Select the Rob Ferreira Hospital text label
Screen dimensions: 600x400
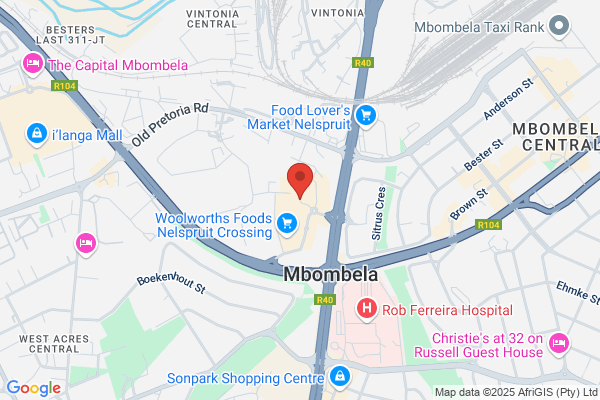(447, 310)
